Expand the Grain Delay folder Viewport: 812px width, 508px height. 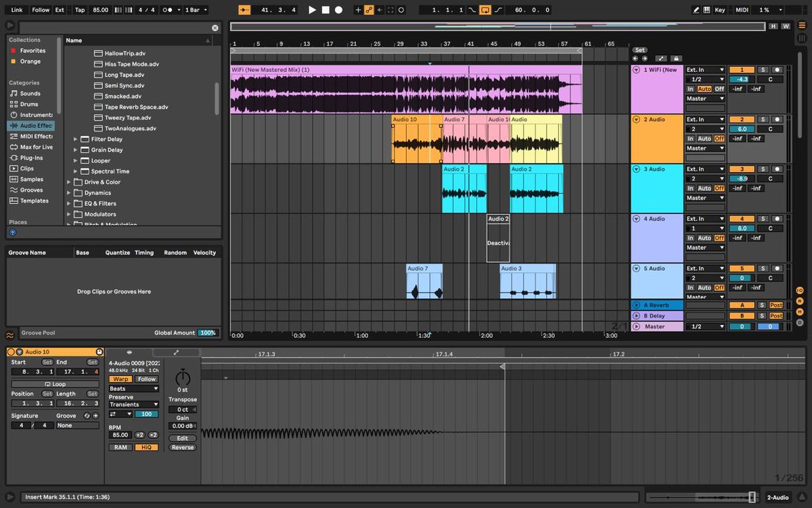click(x=76, y=150)
